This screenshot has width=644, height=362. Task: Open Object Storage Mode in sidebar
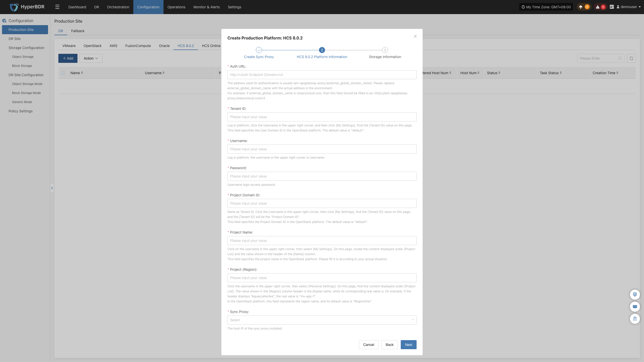[25, 84]
